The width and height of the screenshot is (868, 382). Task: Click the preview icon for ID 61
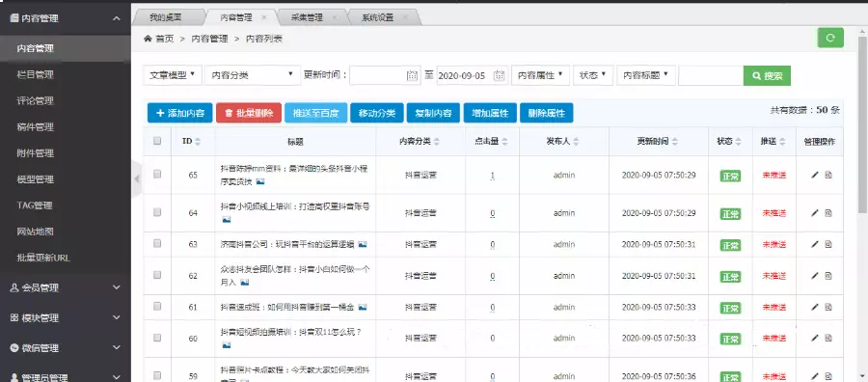click(828, 307)
